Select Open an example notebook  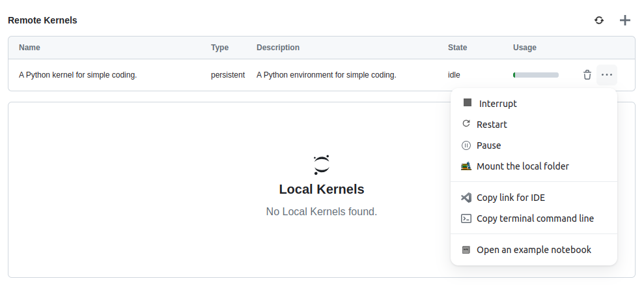pyautogui.click(x=533, y=250)
